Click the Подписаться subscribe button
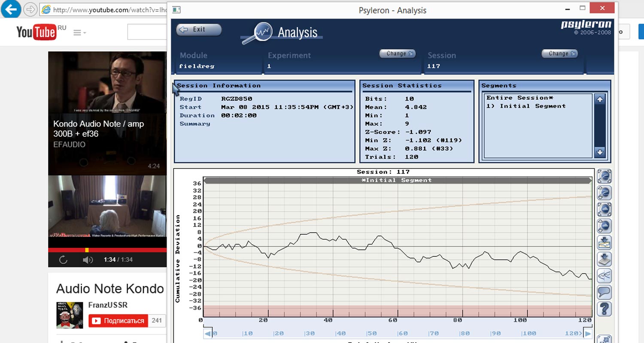644x343 pixels. (x=118, y=321)
